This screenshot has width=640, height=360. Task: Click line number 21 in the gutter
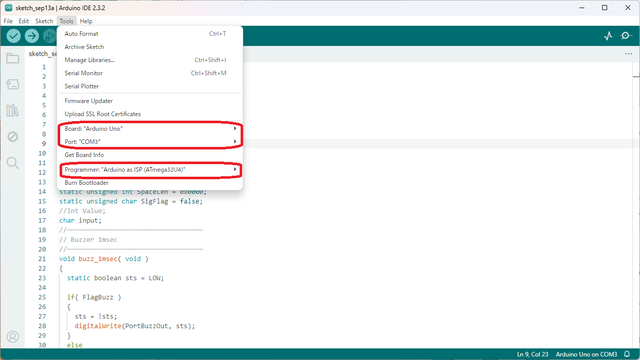point(42,259)
